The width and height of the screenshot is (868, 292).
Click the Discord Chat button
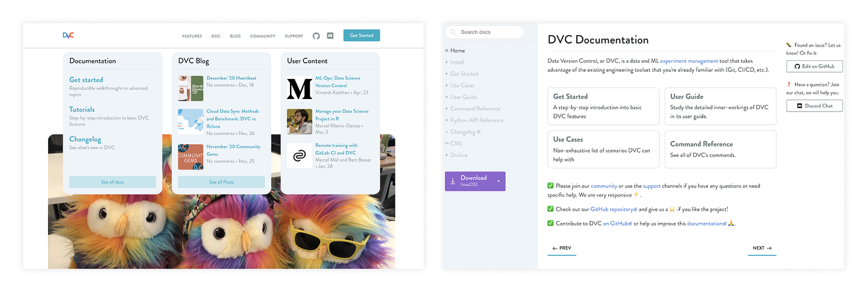(814, 106)
